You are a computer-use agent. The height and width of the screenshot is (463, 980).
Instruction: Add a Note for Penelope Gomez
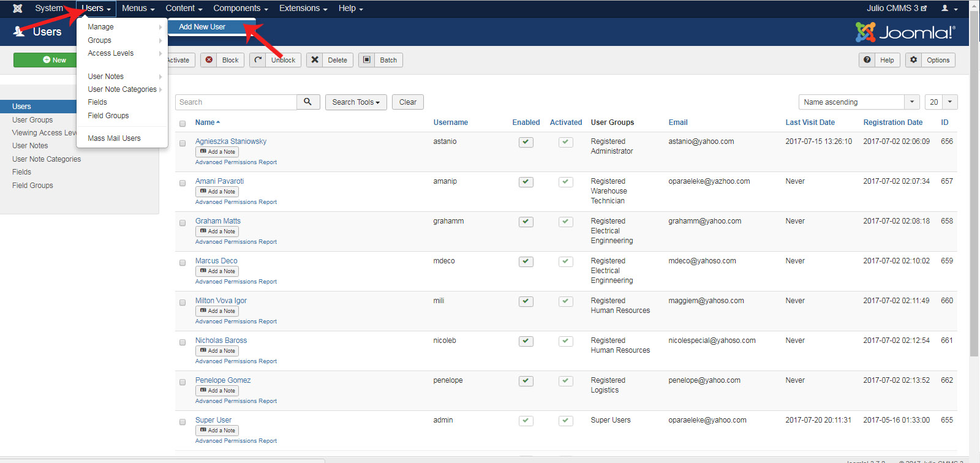(x=217, y=391)
